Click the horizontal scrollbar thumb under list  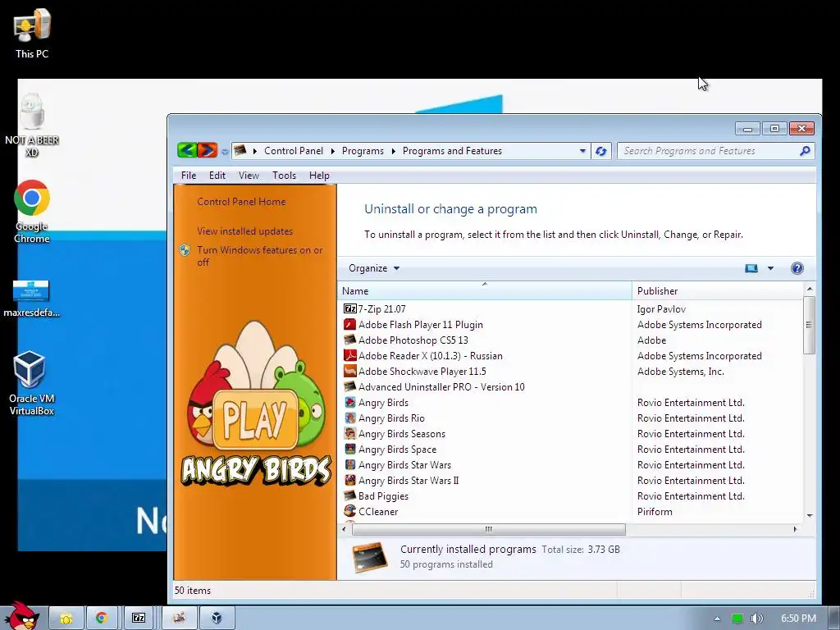tap(488, 529)
